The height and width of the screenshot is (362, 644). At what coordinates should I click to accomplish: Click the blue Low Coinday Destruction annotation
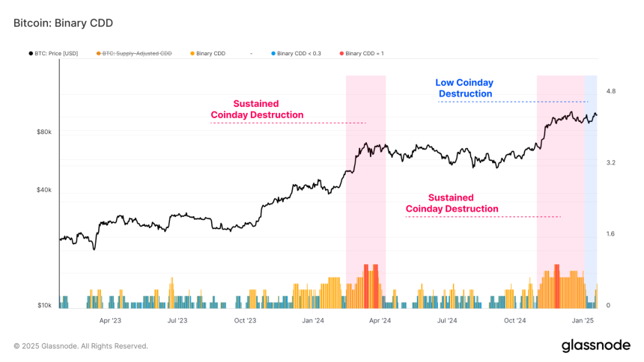pos(464,88)
